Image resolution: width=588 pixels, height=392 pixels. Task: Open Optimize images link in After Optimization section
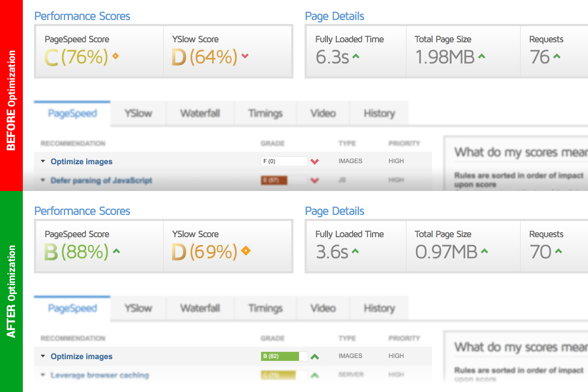click(81, 356)
